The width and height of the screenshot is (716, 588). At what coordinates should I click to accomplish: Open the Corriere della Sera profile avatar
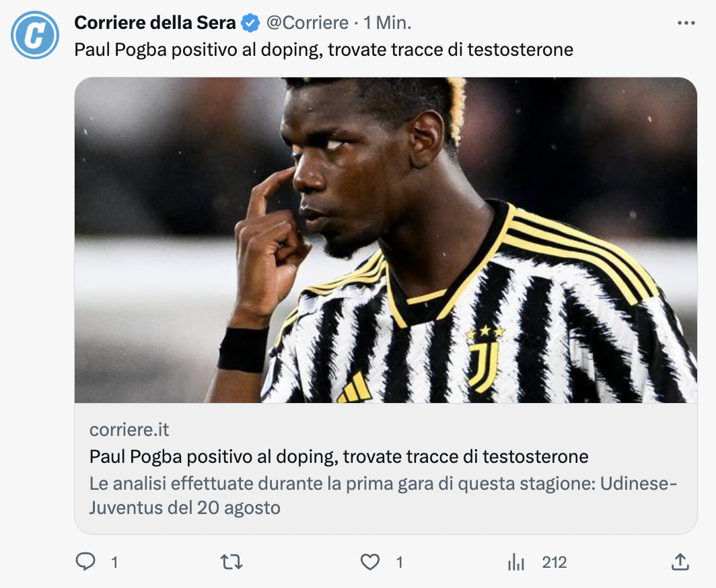(35, 35)
